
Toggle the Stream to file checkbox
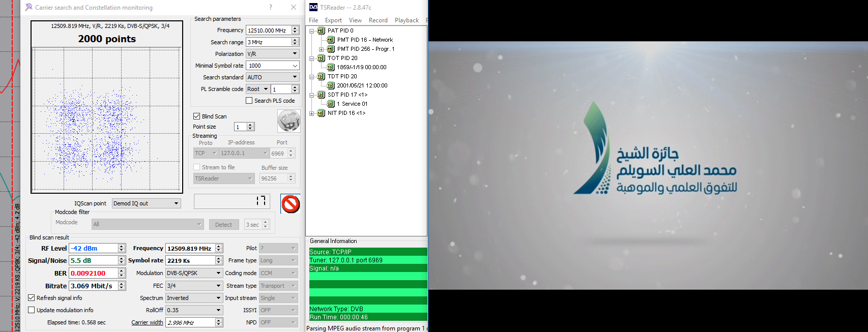(x=196, y=167)
